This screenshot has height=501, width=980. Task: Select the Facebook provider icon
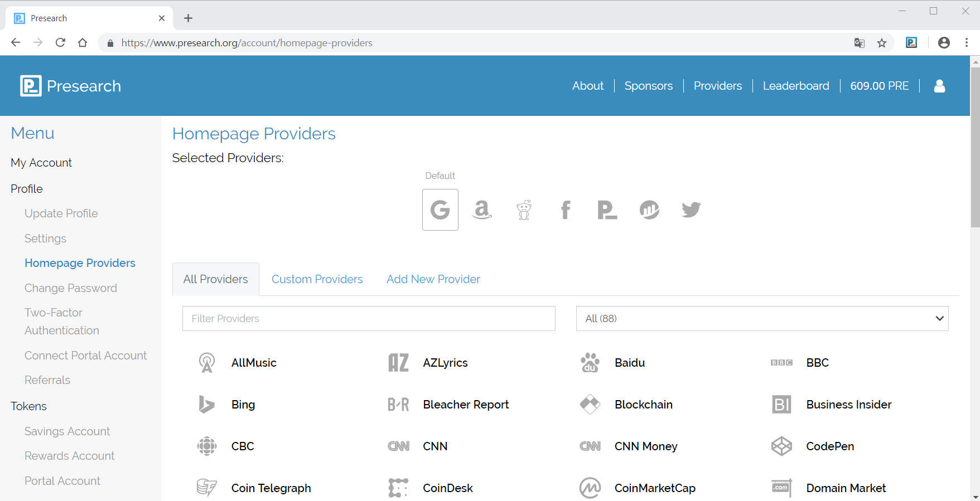coord(566,210)
